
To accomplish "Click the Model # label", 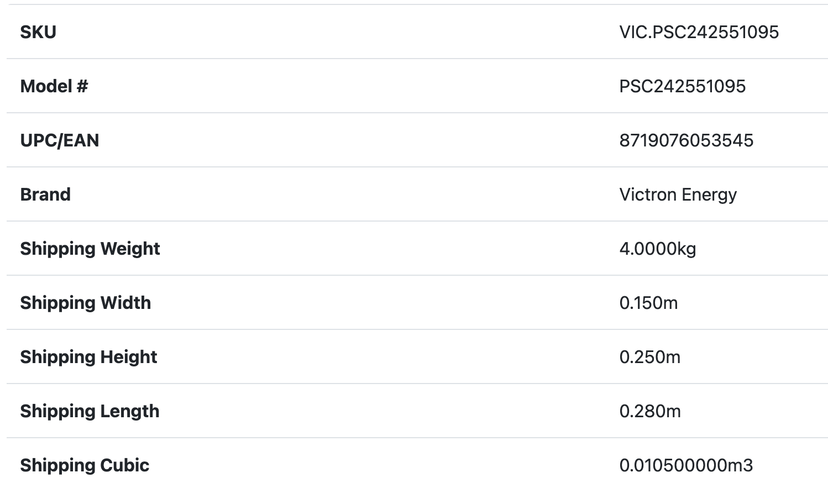I will [54, 86].
